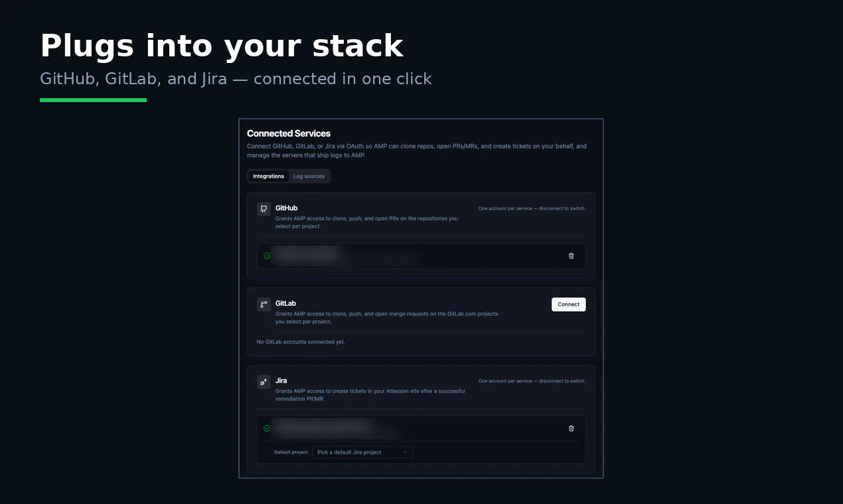Click the GitHub one-account-per-service note
The height and width of the screenshot is (504, 843).
point(532,208)
